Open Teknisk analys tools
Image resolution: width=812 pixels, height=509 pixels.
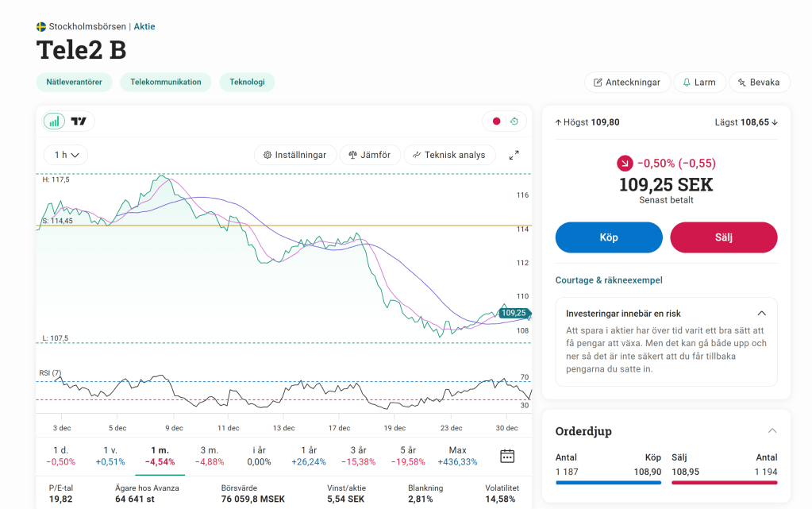pyautogui.click(x=449, y=155)
